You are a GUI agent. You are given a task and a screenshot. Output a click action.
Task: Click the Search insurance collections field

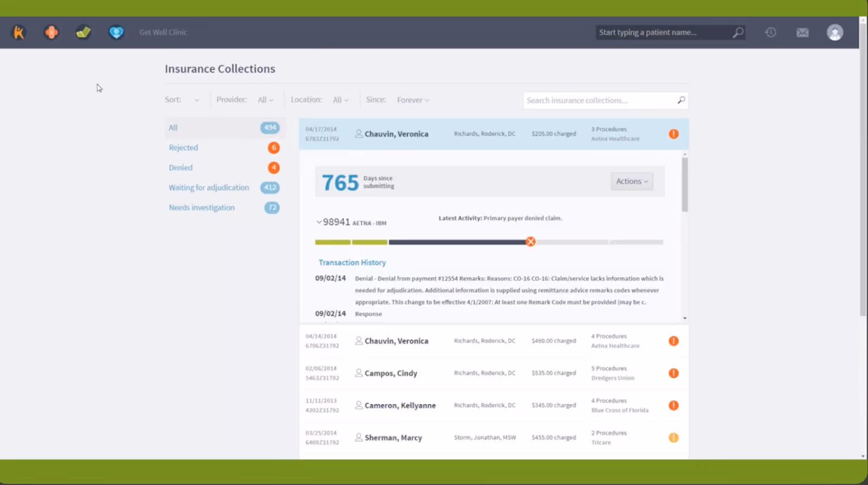click(x=599, y=100)
